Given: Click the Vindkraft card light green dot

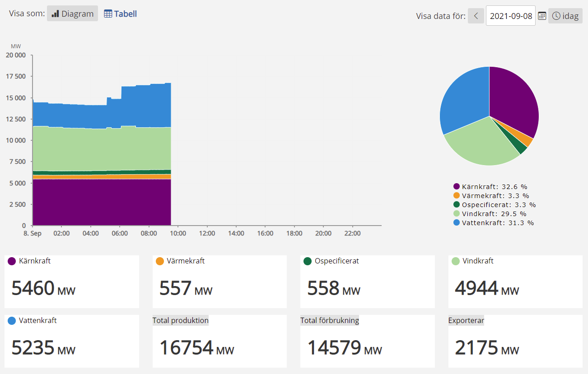Looking at the screenshot, I should coord(456,261).
